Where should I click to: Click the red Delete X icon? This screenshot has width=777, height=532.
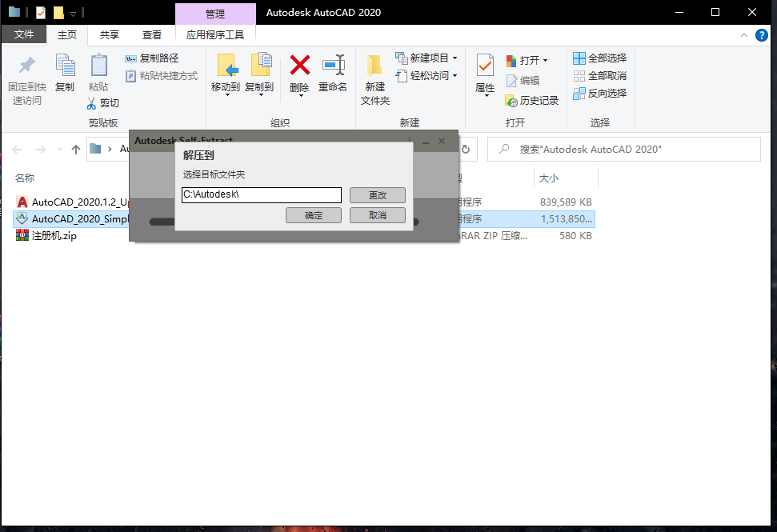(x=299, y=66)
